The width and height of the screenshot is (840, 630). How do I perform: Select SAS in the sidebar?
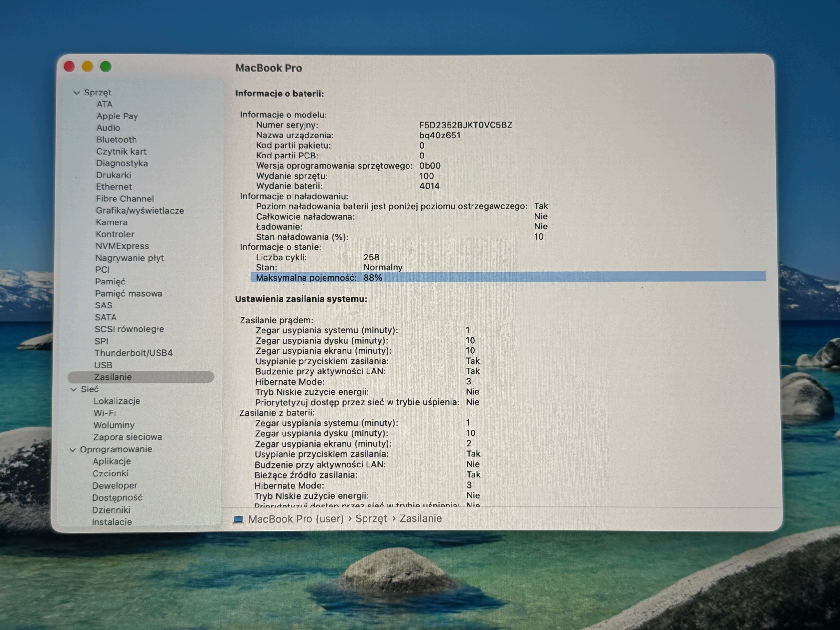pyautogui.click(x=104, y=305)
